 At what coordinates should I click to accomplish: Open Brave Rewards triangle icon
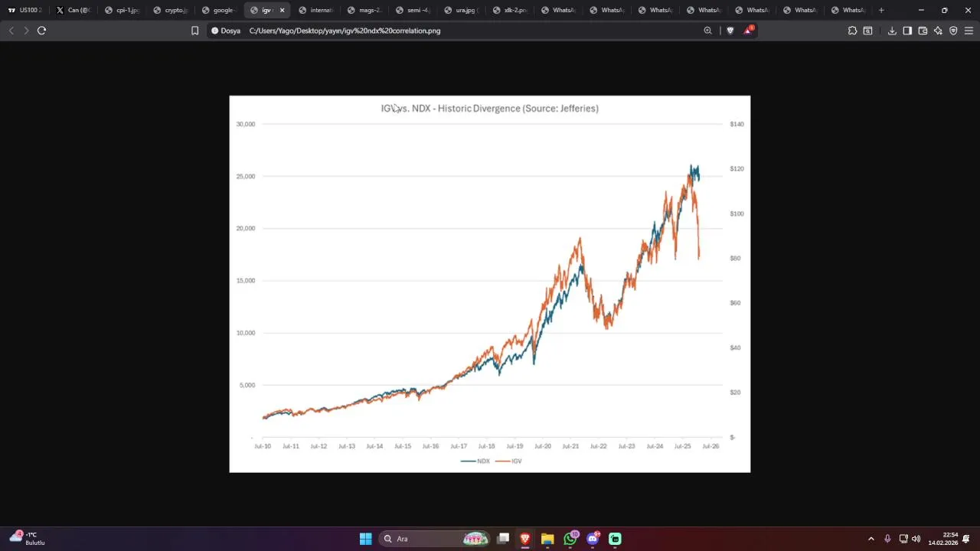tap(748, 31)
